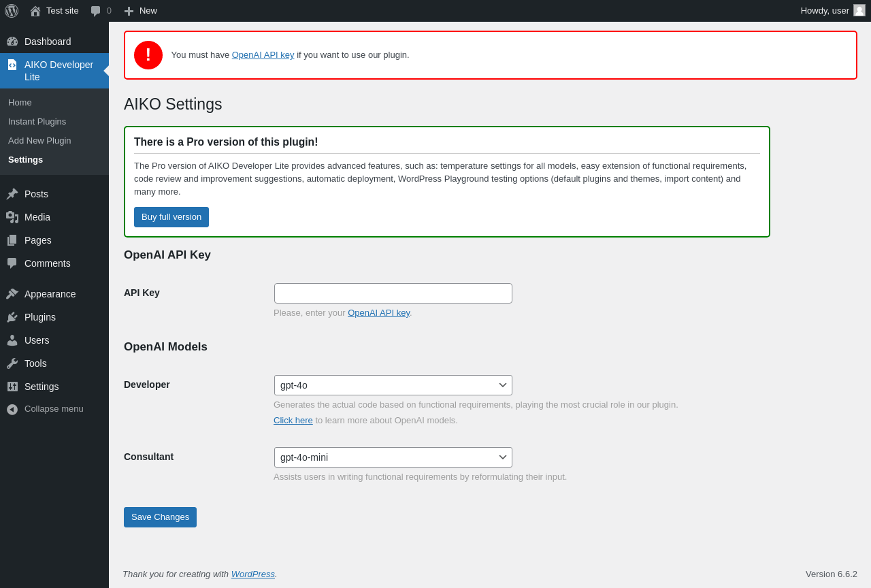Viewport: 871px width, 588px height.
Task: Click the Settings sliders icon in sidebar
Action: click(x=12, y=387)
